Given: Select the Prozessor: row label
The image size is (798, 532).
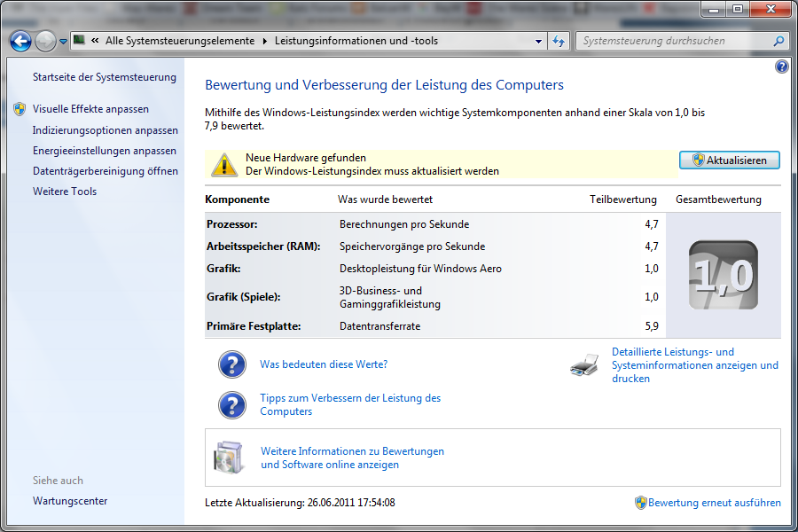Looking at the screenshot, I should pos(232,224).
